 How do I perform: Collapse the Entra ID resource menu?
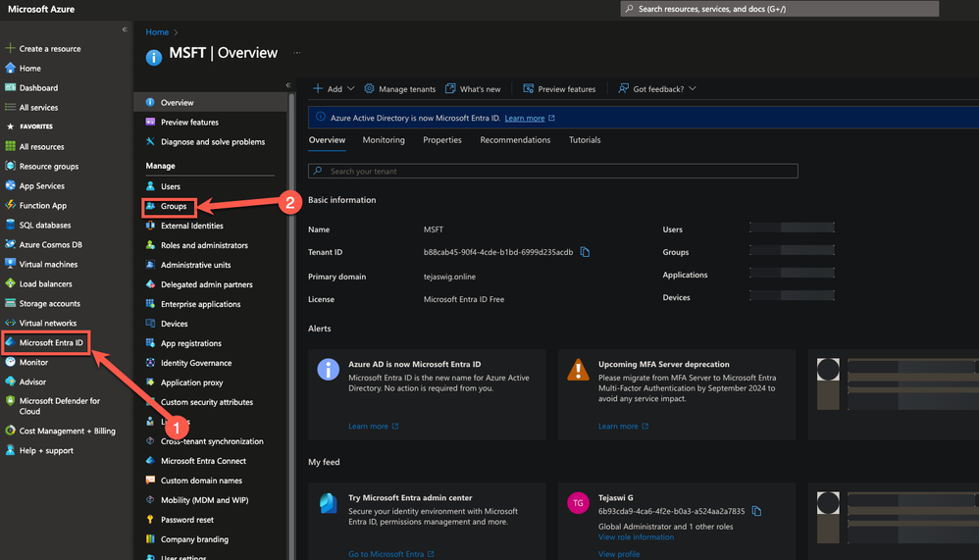pos(287,85)
